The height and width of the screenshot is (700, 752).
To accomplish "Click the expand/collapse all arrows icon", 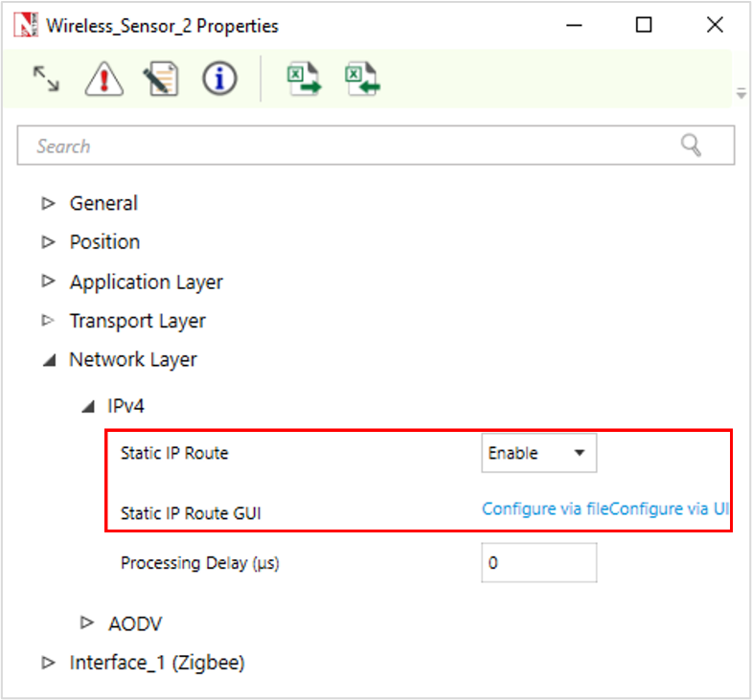I will (x=46, y=79).
